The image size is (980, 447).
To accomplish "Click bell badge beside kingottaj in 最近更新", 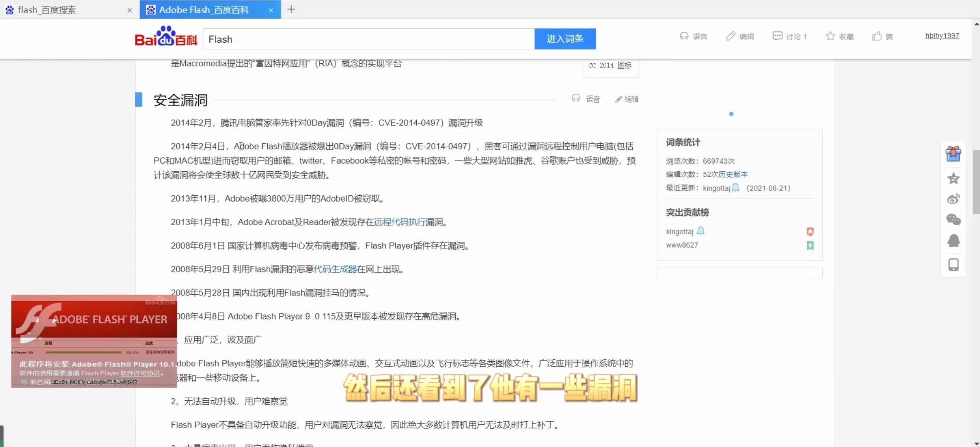I will point(735,187).
